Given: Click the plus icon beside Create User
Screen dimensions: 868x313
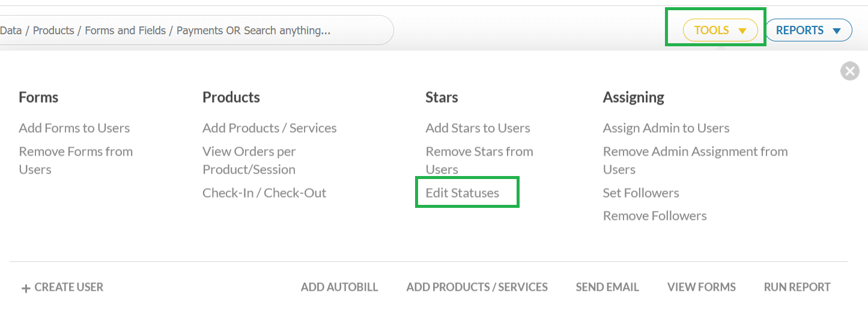Looking at the screenshot, I should (x=26, y=288).
